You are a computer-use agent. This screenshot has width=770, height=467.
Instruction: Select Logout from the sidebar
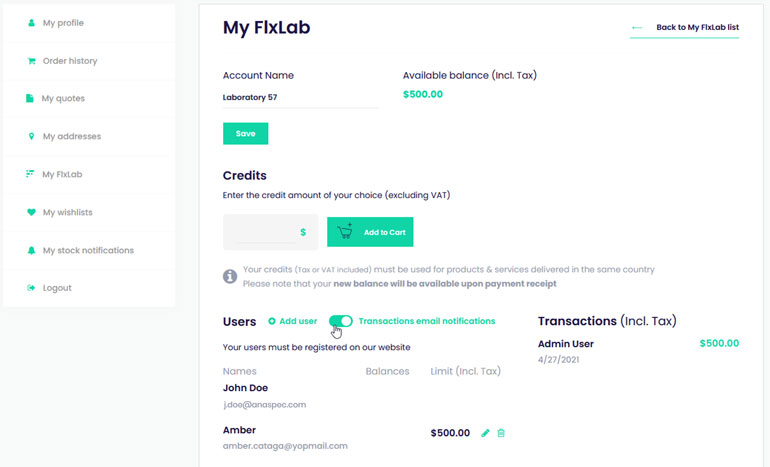click(57, 288)
